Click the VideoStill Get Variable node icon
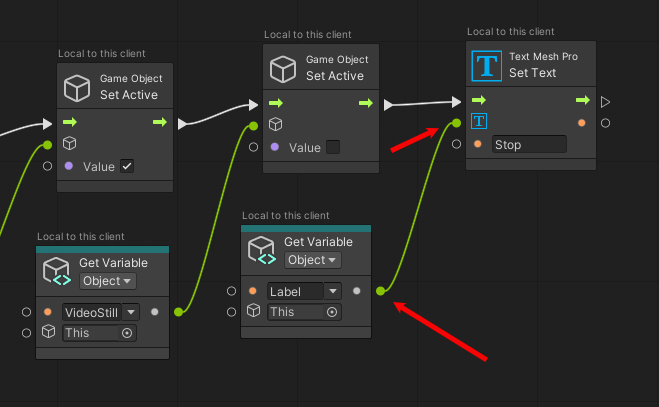This screenshot has width=659, height=407. [x=57, y=272]
